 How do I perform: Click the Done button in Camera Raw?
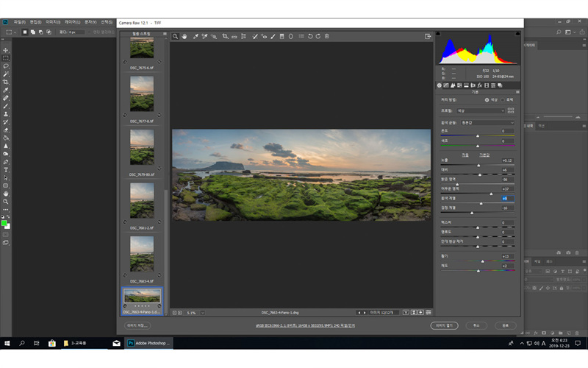505,325
